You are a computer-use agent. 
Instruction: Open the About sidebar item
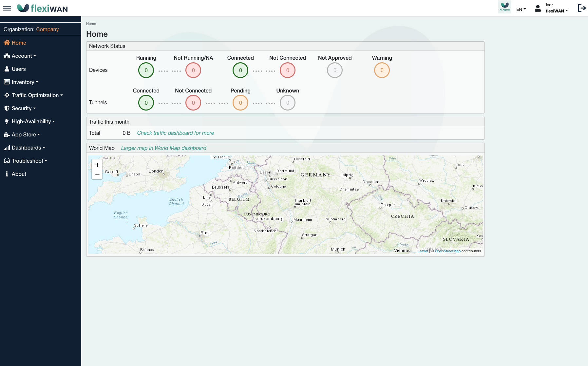[19, 174]
